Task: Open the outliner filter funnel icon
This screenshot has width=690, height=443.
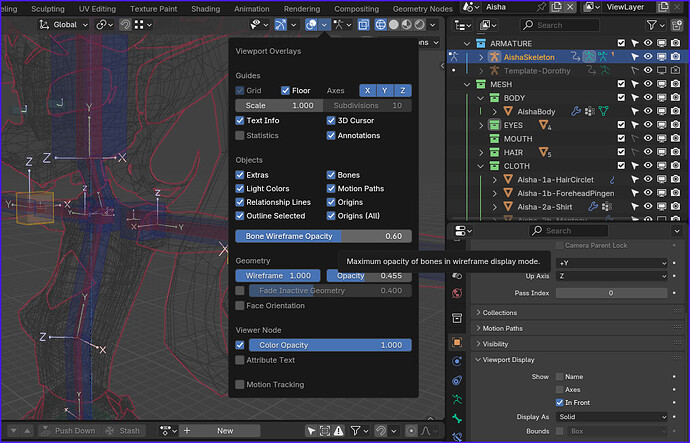Action: (652, 25)
